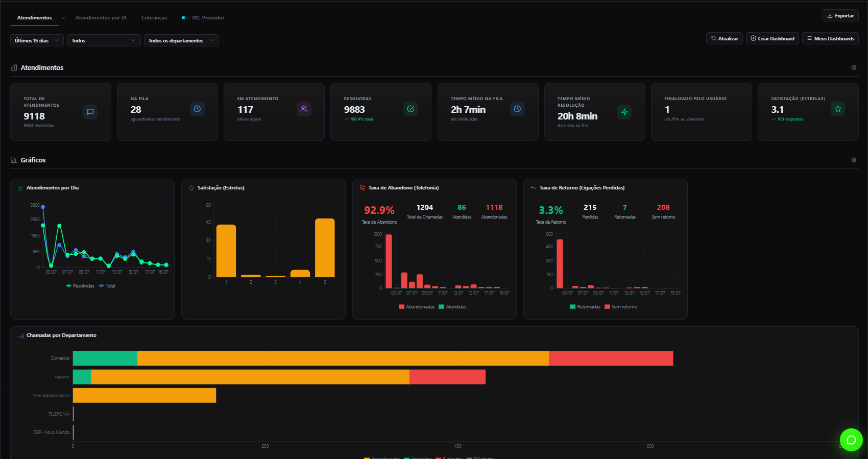
Task: Click the 1204 Total de Chamadas figure
Action: tap(425, 207)
